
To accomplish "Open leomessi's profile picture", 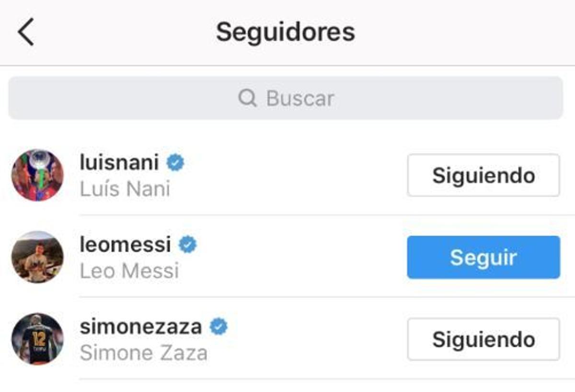I will [38, 256].
